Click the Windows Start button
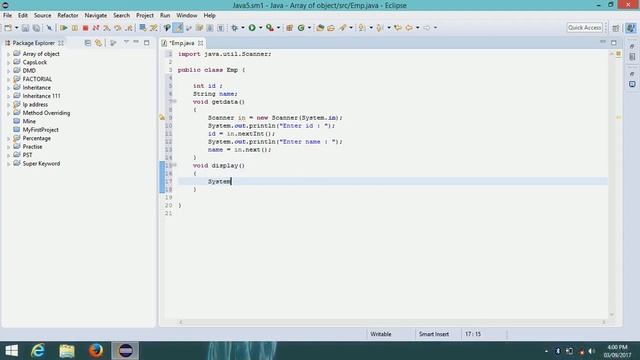Viewport: 640px width, 360px height. 11,350
